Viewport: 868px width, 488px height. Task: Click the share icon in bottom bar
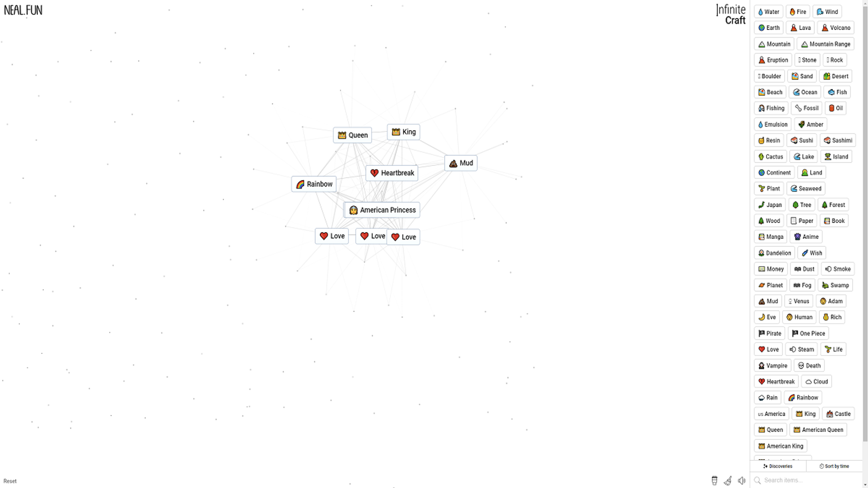(728, 480)
